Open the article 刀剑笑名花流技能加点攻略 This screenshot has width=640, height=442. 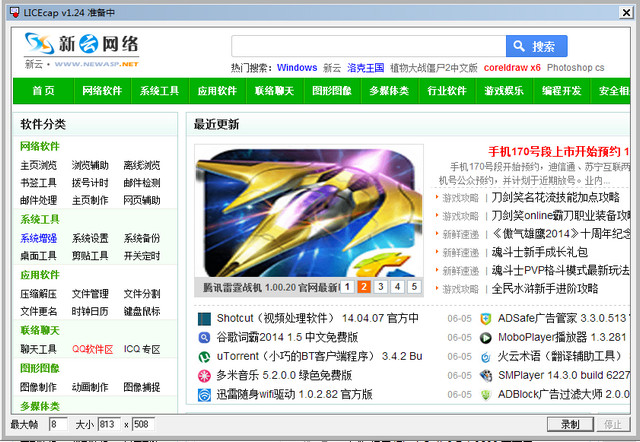coord(556,198)
